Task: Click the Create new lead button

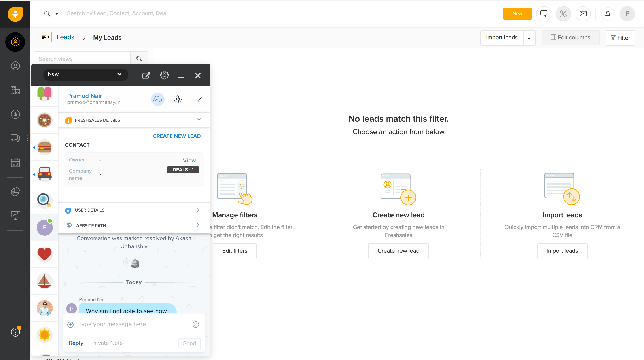Action: [398, 251]
